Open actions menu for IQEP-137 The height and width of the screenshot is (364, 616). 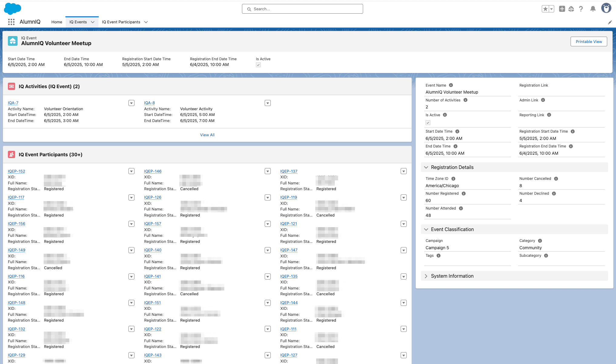404,171
